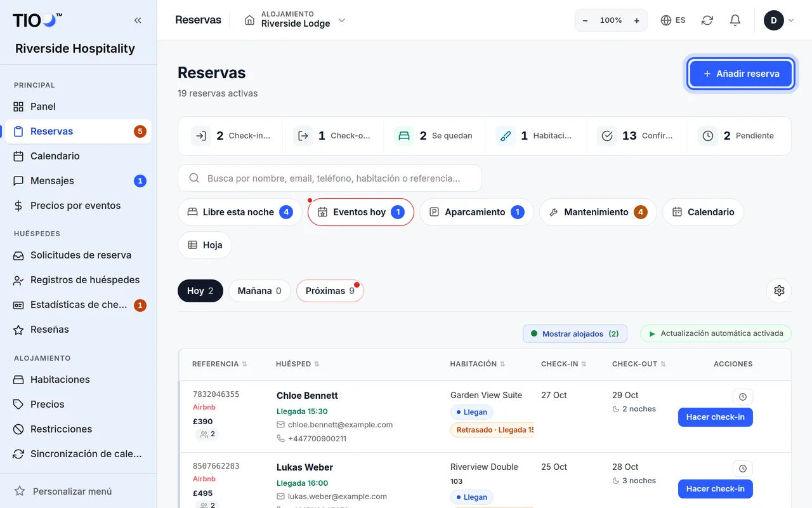Click the Pendiente stat card
812x508 pixels.
coord(739,136)
